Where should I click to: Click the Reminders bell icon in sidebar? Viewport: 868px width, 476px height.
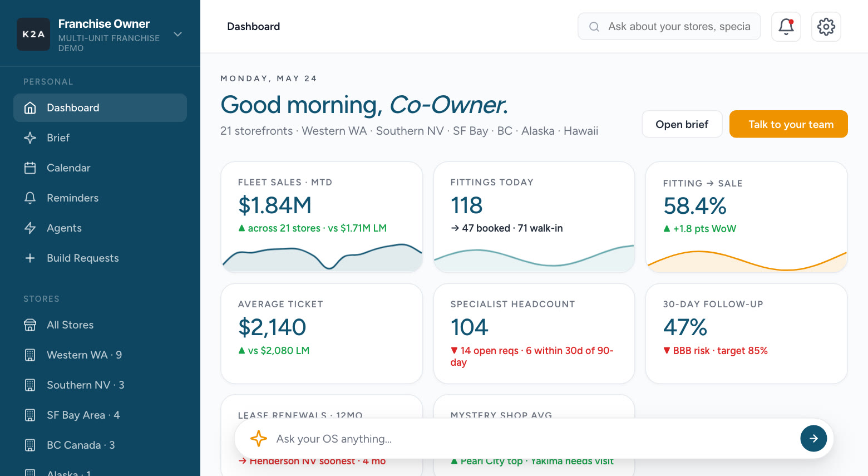tap(30, 198)
